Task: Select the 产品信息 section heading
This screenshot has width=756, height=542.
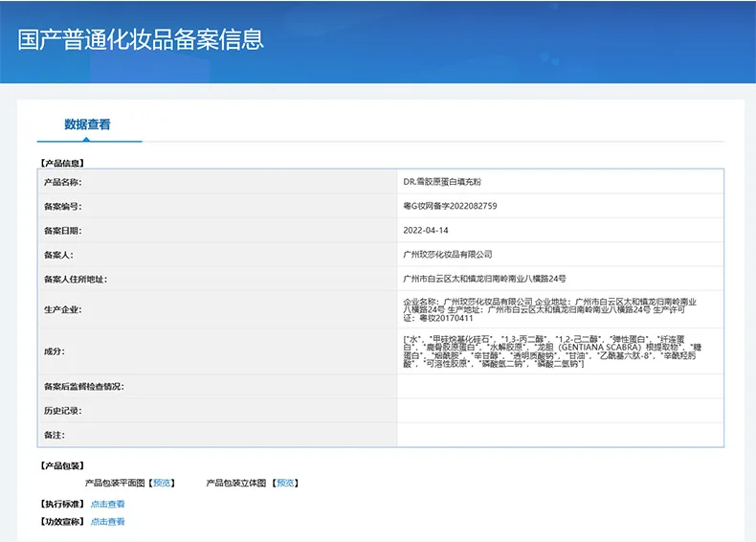Action: click(62, 163)
